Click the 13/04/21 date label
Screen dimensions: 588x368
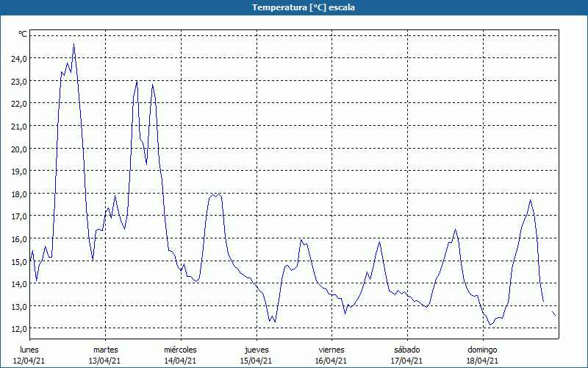[x=104, y=361]
